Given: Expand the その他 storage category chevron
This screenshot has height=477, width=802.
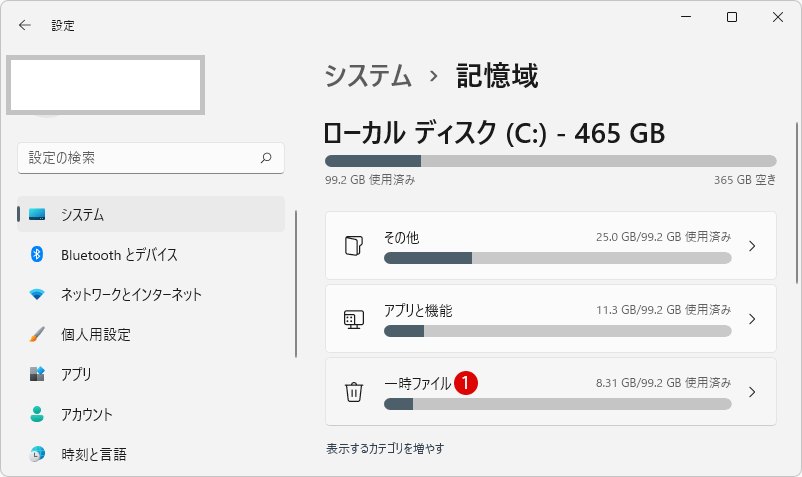Looking at the screenshot, I should point(752,246).
